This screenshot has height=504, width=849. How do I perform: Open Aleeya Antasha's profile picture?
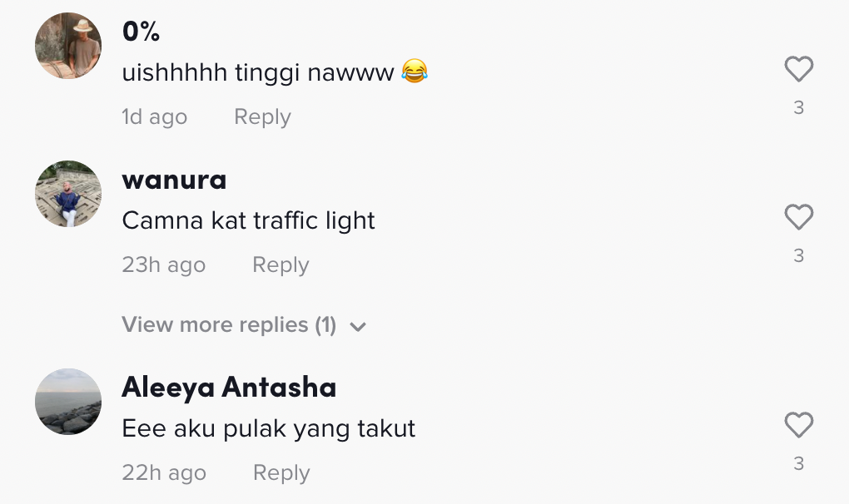(68, 402)
